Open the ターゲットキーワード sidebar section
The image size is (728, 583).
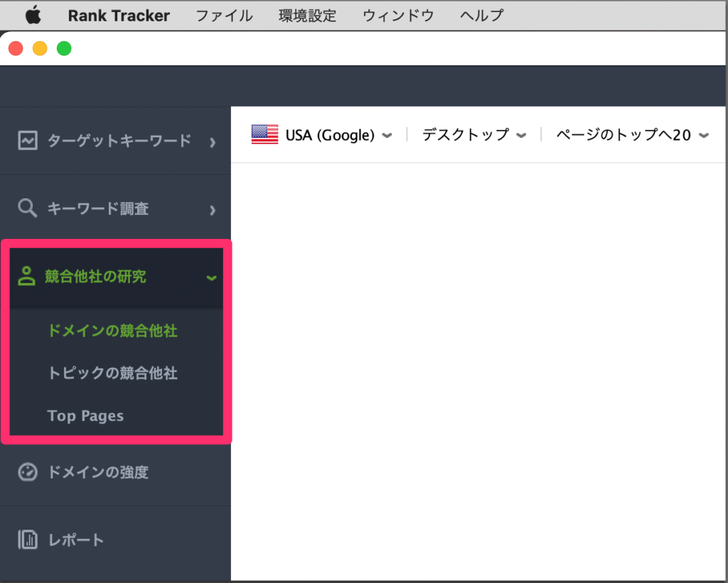pyautogui.click(x=116, y=141)
